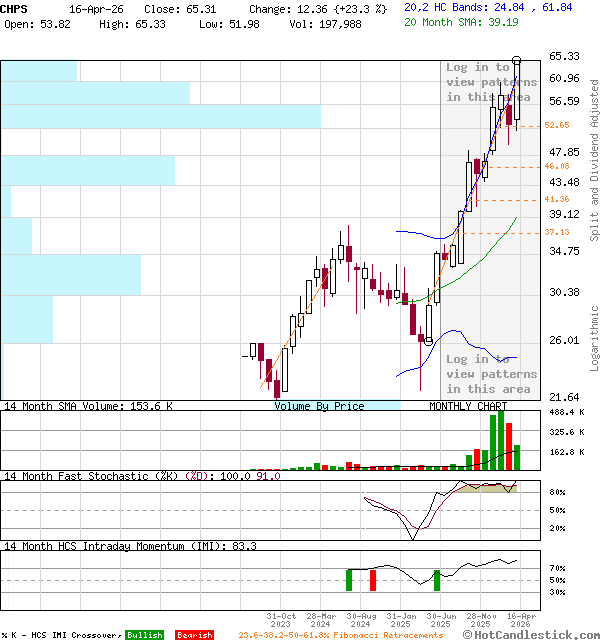The image size is (600, 640).
Task: Click the 46.08 Fibonacci level label
Action: click(557, 166)
